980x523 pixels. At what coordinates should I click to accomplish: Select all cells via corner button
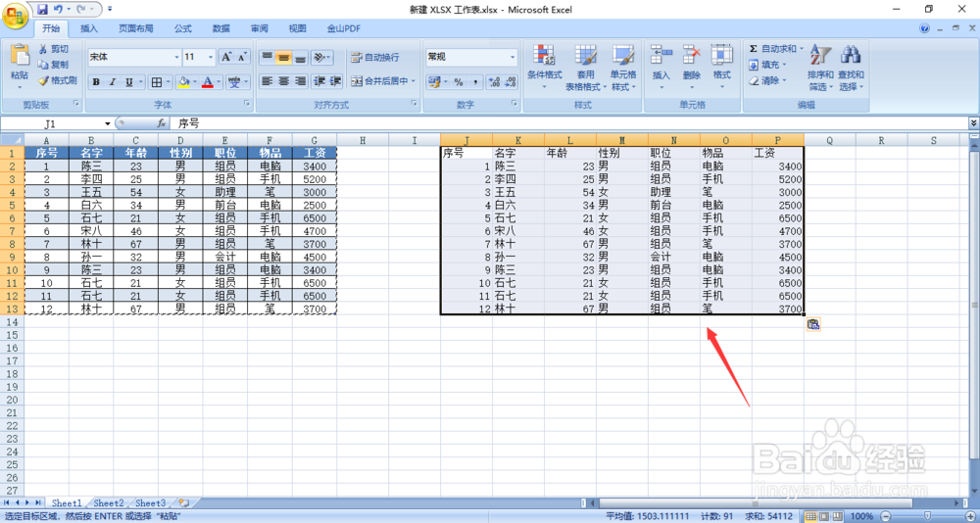(x=13, y=141)
